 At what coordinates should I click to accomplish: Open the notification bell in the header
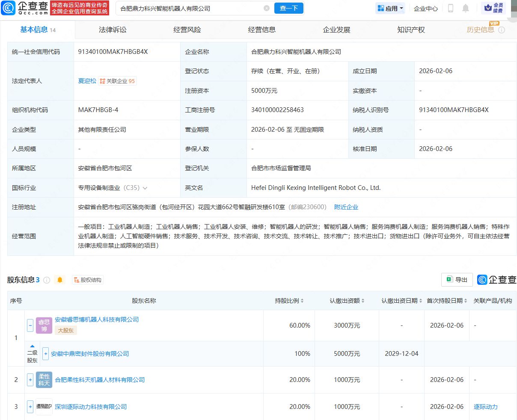(x=465, y=8)
